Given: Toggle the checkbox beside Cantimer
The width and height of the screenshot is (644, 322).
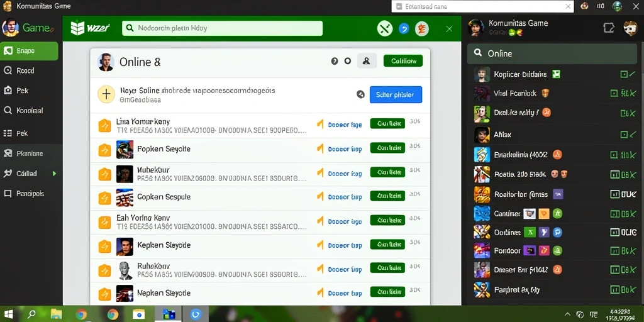Looking at the screenshot, I should (615, 214).
